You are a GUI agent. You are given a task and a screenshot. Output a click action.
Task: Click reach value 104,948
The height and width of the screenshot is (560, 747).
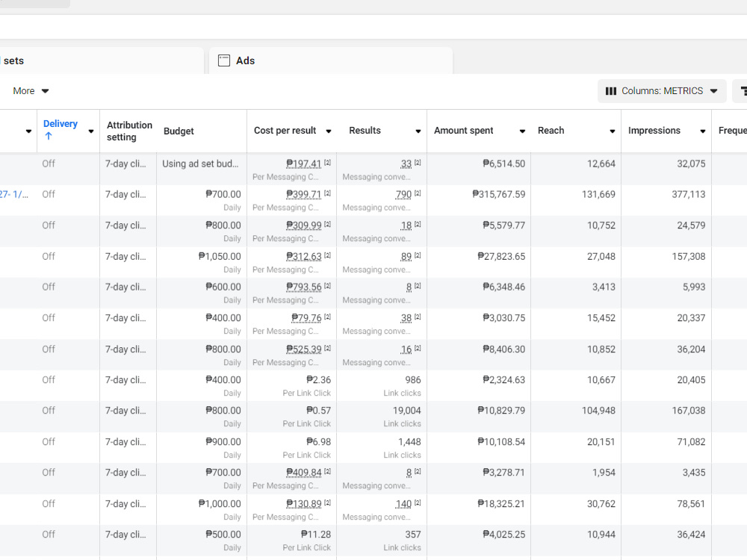[598, 411]
